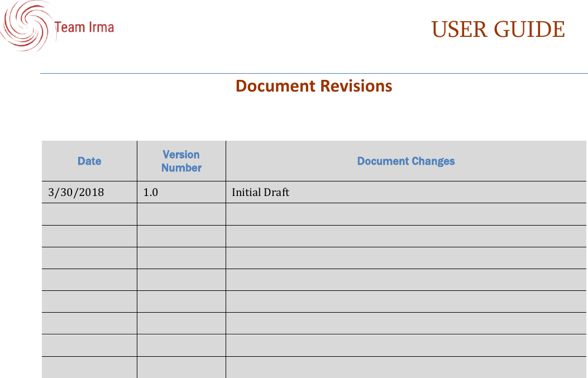Click the version 1.0 cell
588x378 pixels.
tap(150, 192)
